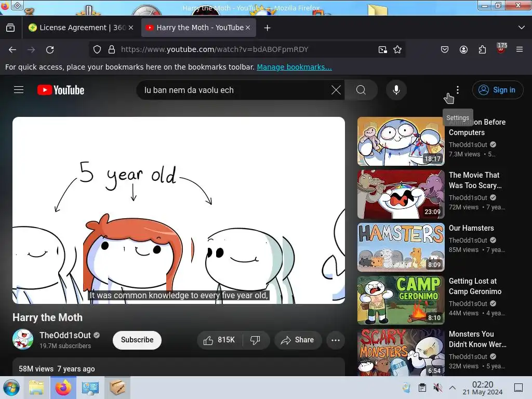Open tracking protection shield icon
This screenshot has height=399, width=532.
click(97, 49)
